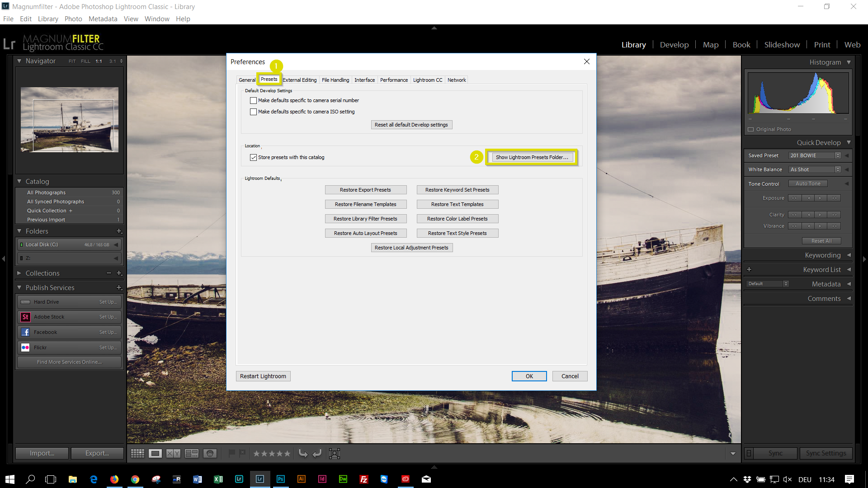Click the Flickr publish service icon
868x488 pixels.
point(25,347)
